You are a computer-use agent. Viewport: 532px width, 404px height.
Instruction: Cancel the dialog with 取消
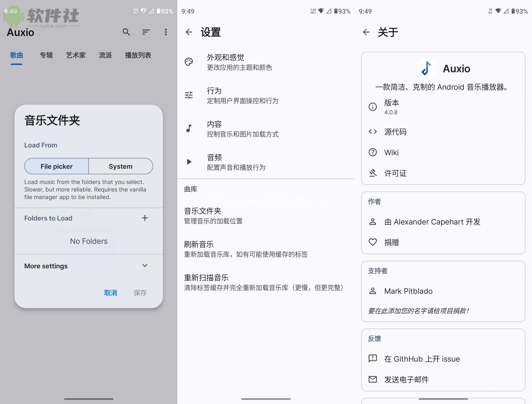[x=110, y=293]
